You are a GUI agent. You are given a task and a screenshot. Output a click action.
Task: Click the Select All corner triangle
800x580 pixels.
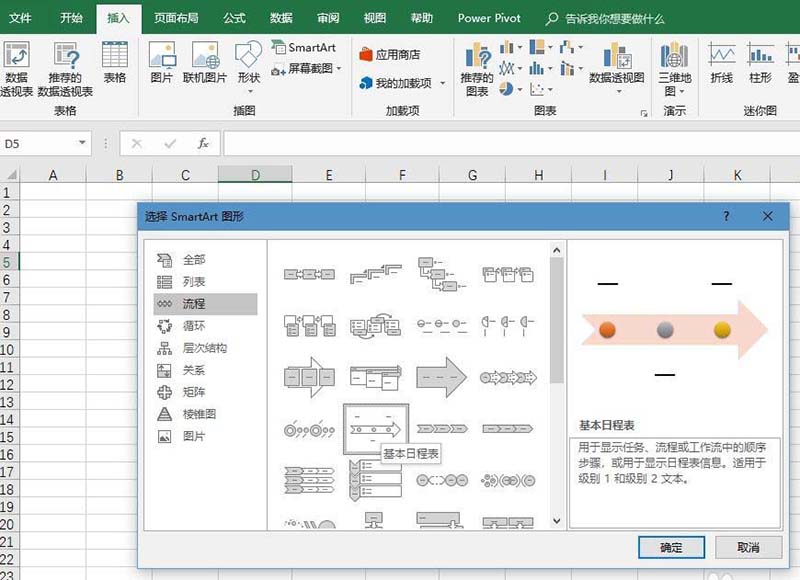click(x=10, y=175)
